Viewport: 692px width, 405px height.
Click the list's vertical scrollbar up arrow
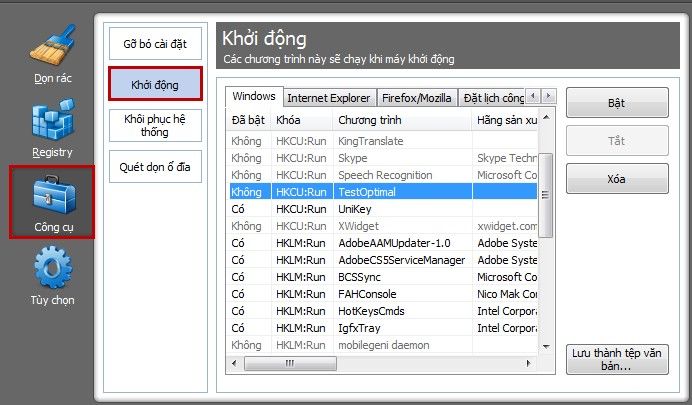[x=546, y=117]
